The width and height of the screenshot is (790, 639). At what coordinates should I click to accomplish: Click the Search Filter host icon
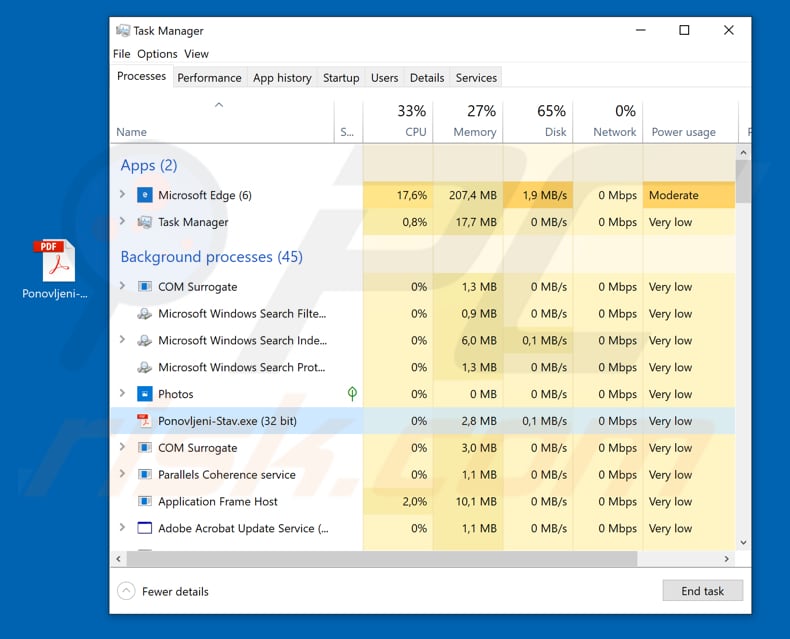point(145,313)
